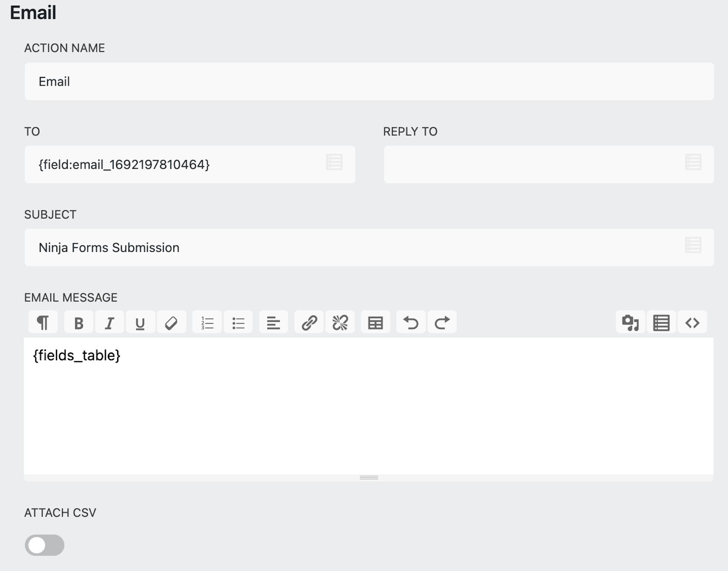Clear formatting using the eraser icon

pyautogui.click(x=171, y=322)
